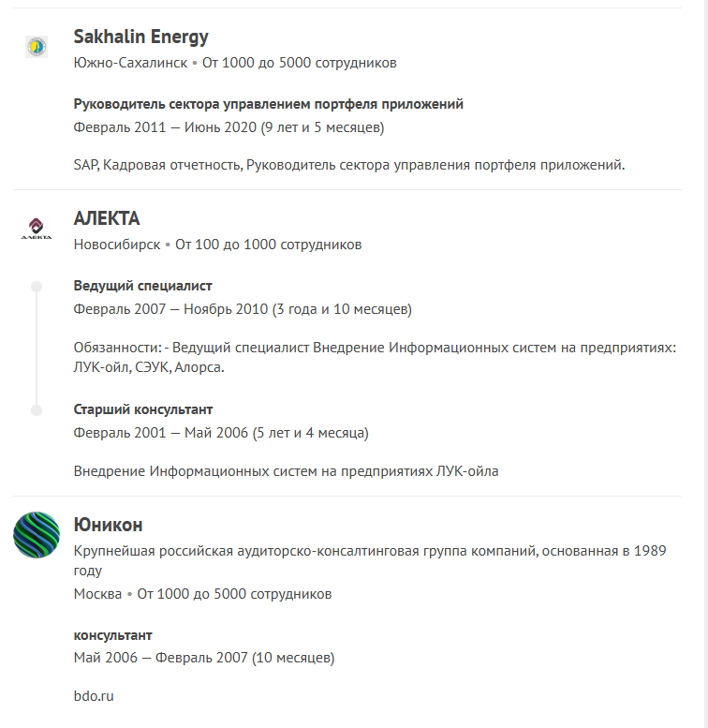Select the Ведущий специалист position title
The image size is (708, 728).
coord(143,286)
